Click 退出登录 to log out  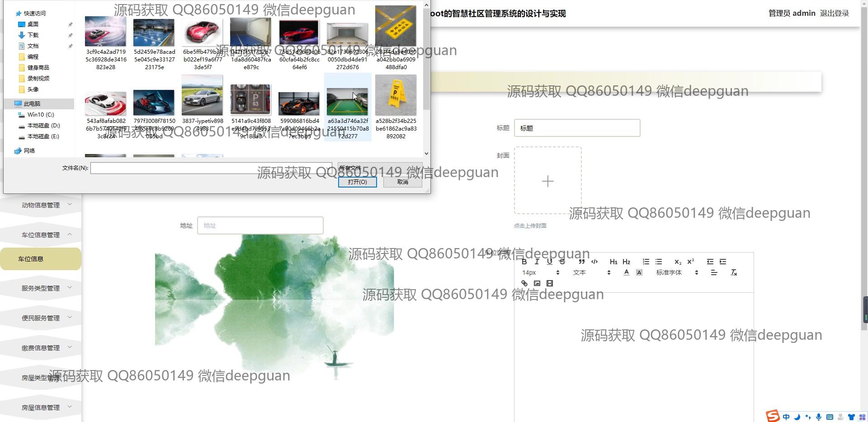point(834,13)
